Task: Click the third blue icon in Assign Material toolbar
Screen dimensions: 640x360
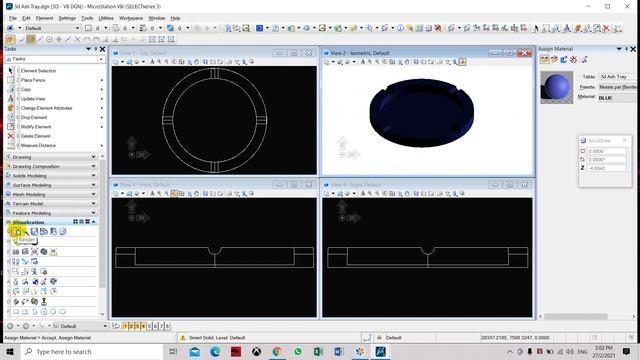Action: click(x=564, y=60)
